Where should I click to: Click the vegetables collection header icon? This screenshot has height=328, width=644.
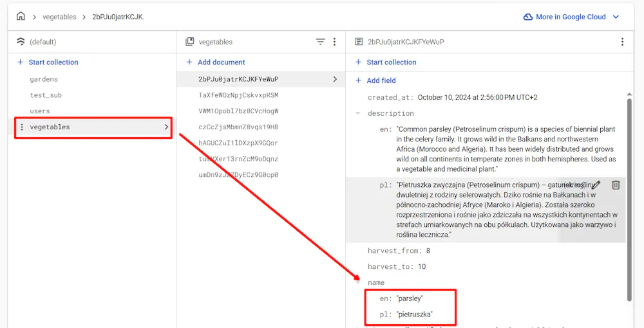(x=189, y=41)
